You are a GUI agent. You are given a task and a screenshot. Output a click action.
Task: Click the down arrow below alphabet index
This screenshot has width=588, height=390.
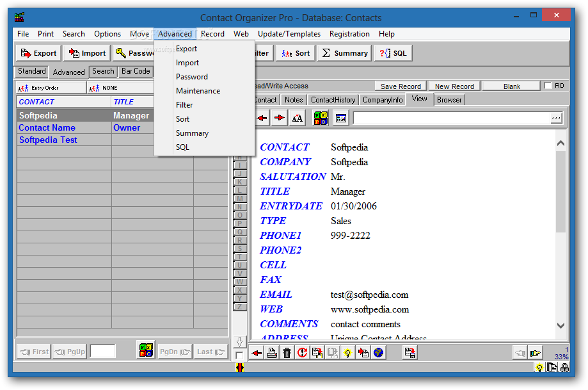[x=240, y=342]
